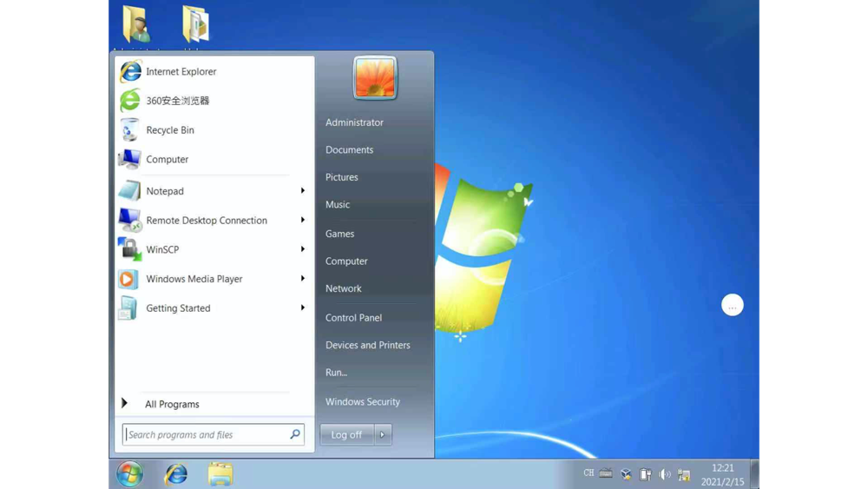This screenshot has width=868, height=489.
Task: Click the CH language indicator in tray
Action: point(589,473)
